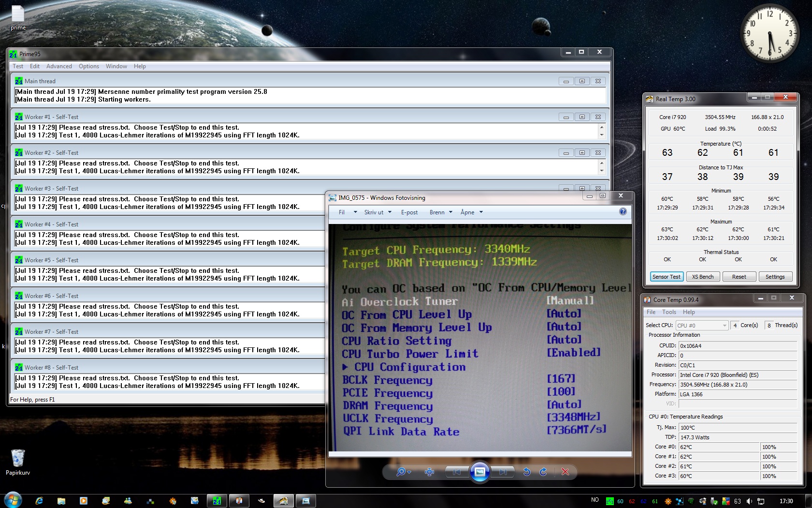The width and height of the screenshot is (812, 508).
Task: Click Main thread window icon in Prime95
Action: (19, 81)
